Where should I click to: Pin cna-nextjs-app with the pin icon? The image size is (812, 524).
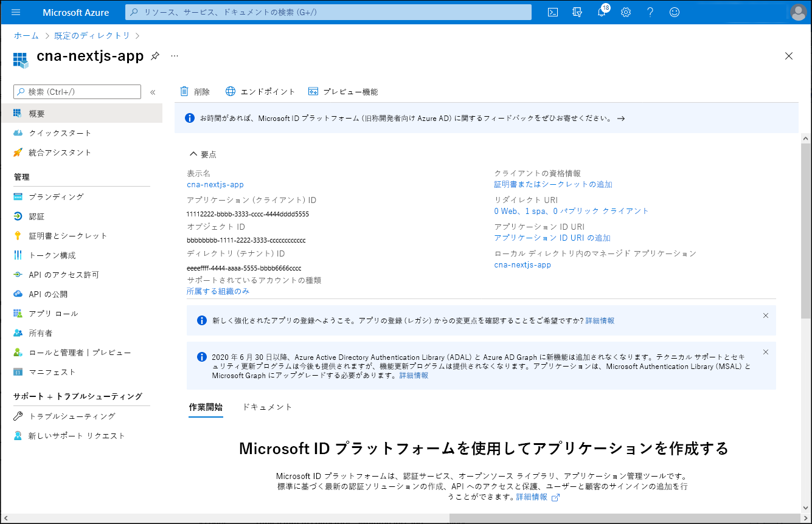click(155, 56)
